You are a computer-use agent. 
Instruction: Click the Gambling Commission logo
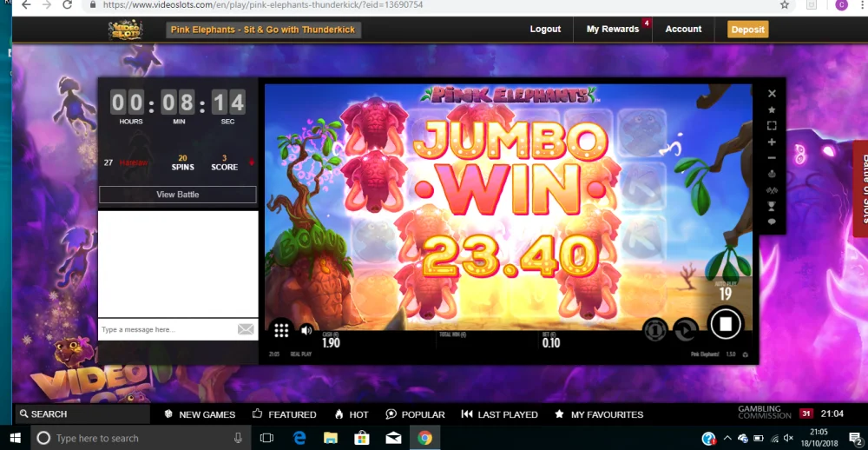point(765,413)
